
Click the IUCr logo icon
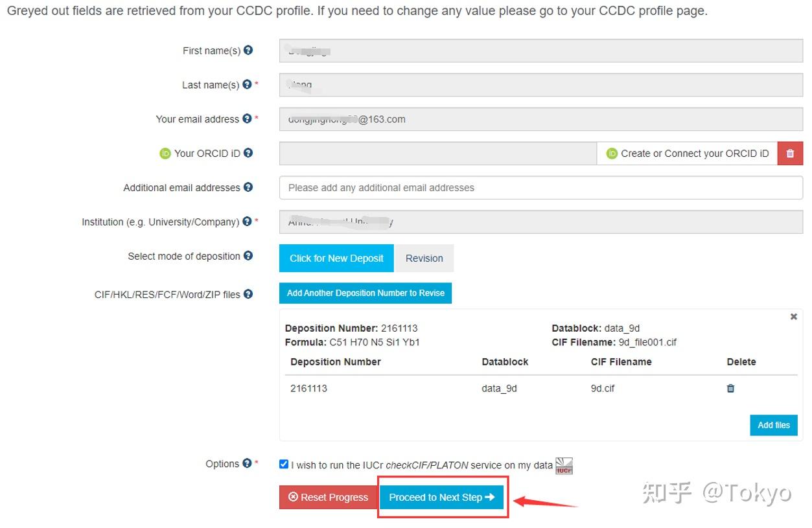coord(564,465)
